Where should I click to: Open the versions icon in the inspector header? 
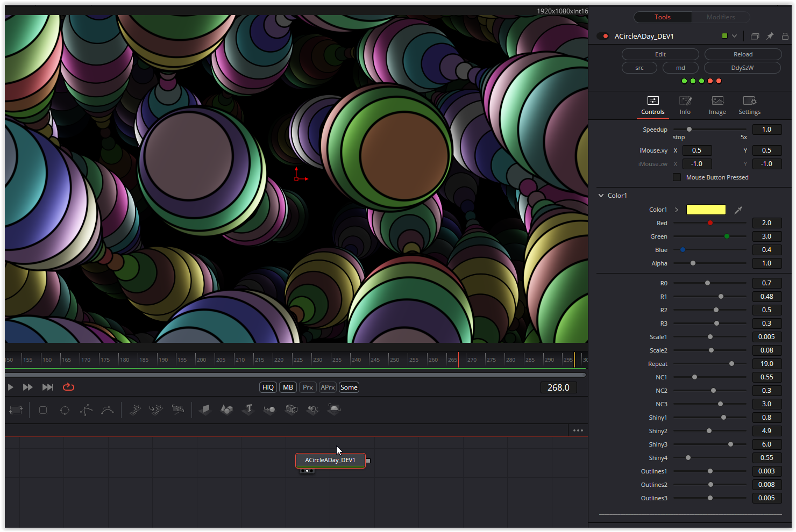pos(755,36)
